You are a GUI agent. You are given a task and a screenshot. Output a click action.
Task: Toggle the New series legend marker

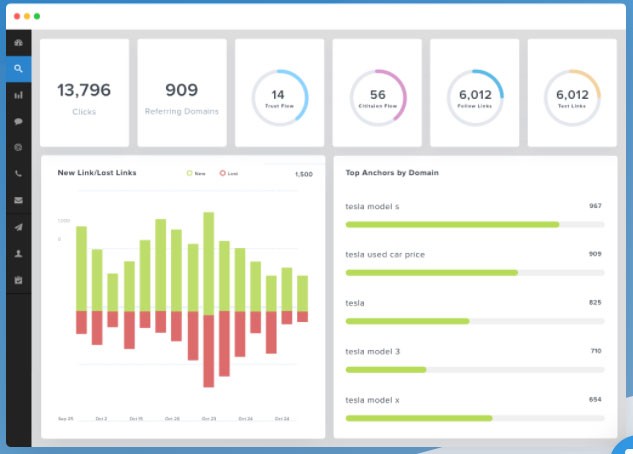(189, 173)
